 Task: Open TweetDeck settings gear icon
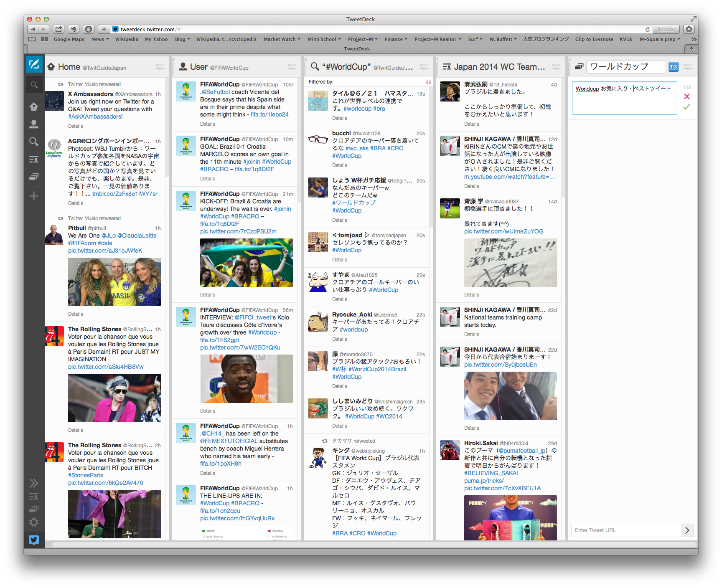(x=34, y=522)
